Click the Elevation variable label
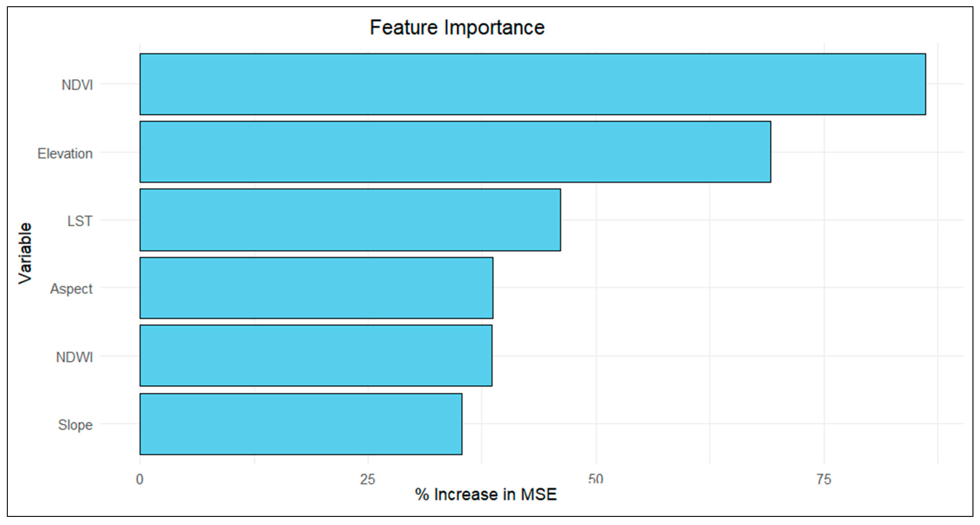This screenshot has width=980, height=525. pos(65,153)
